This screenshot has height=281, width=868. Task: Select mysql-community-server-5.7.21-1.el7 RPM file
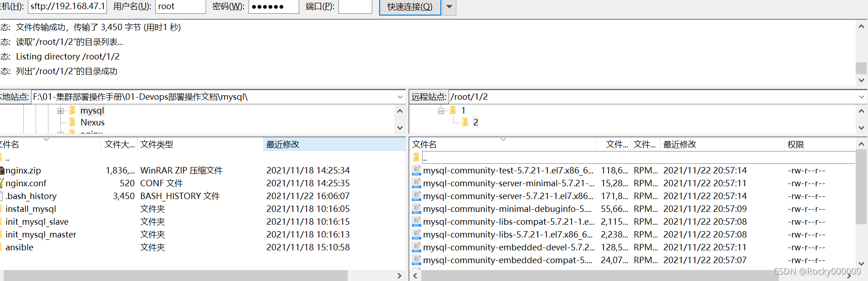tap(508, 196)
